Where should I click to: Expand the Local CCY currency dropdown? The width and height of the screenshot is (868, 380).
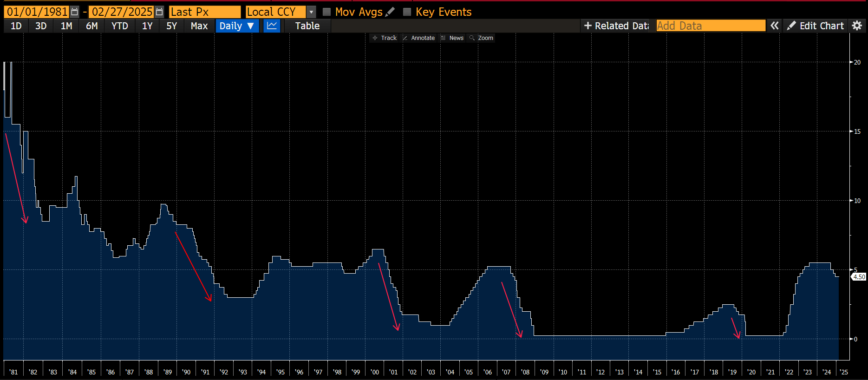311,12
